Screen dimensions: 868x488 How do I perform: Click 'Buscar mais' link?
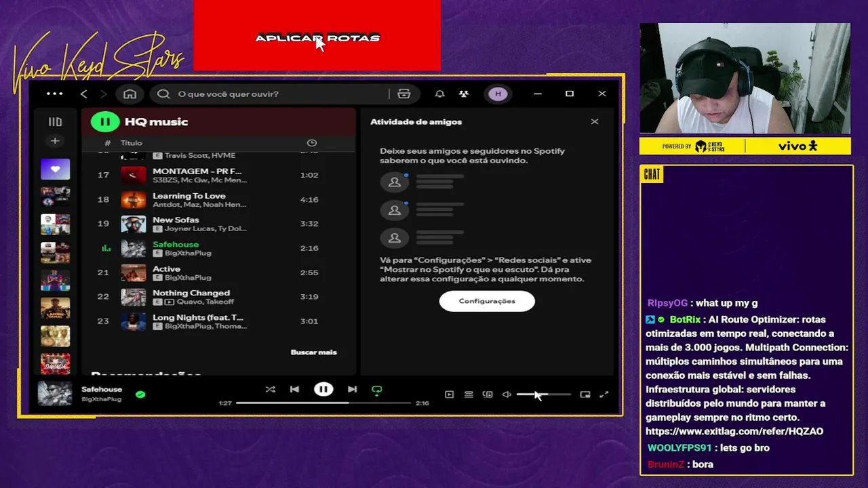(x=313, y=352)
